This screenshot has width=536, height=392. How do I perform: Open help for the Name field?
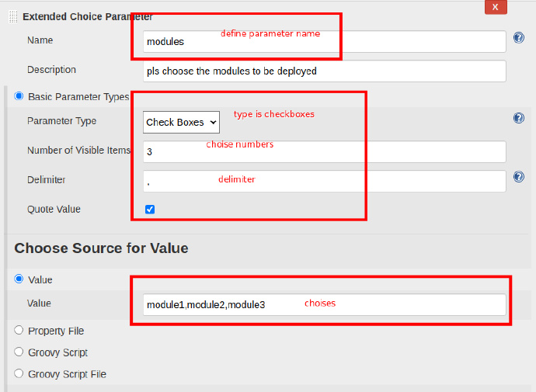tap(519, 37)
